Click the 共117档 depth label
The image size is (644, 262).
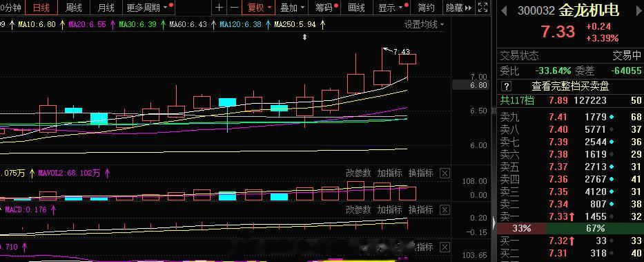[x=517, y=100]
